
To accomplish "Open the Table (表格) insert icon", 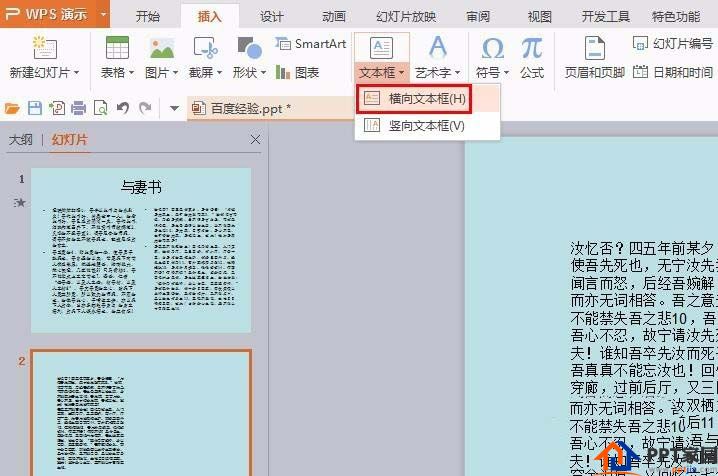I will (x=117, y=47).
